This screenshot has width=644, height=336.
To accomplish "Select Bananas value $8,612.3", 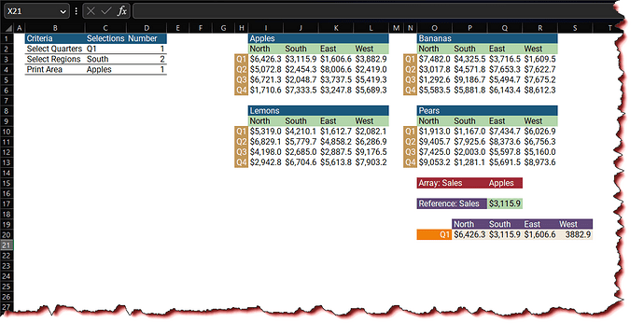I will coord(539,90).
